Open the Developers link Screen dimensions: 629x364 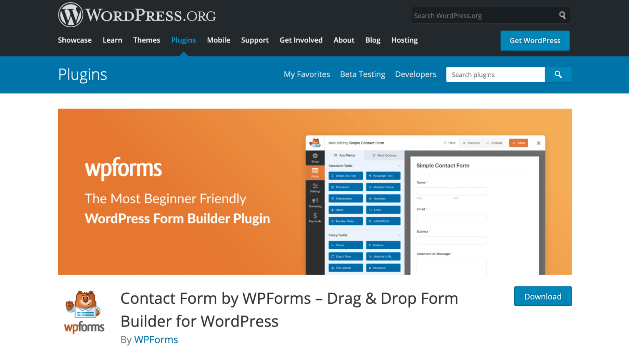coord(416,74)
